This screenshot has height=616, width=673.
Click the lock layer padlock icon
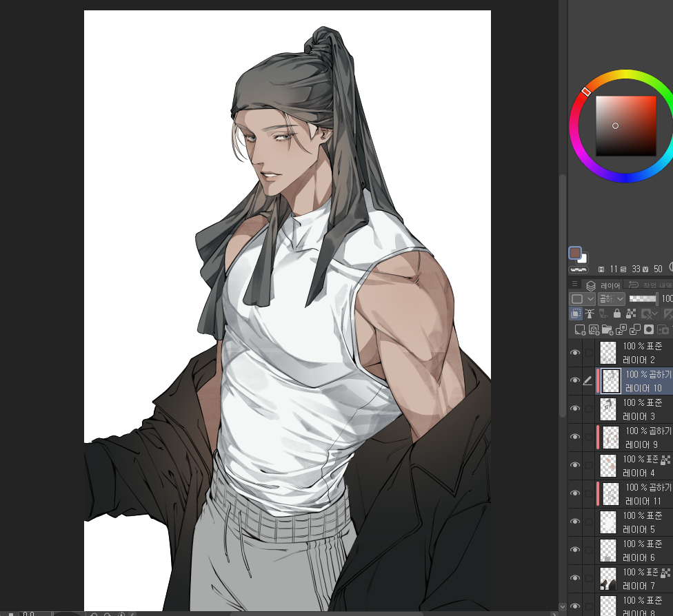coord(616,314)
